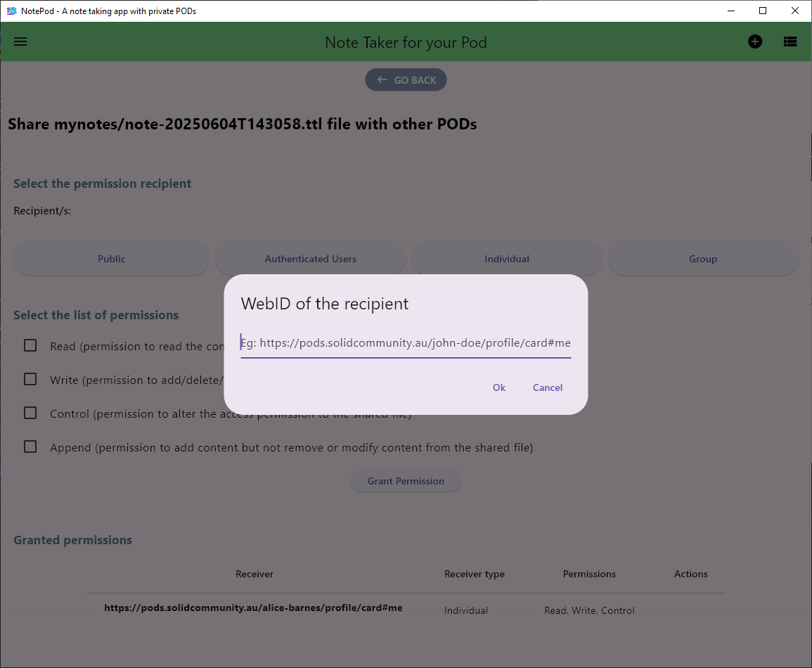The image size is (812, 668).
Task: Click the NotePod icon in the title bar
Action: 11,11
